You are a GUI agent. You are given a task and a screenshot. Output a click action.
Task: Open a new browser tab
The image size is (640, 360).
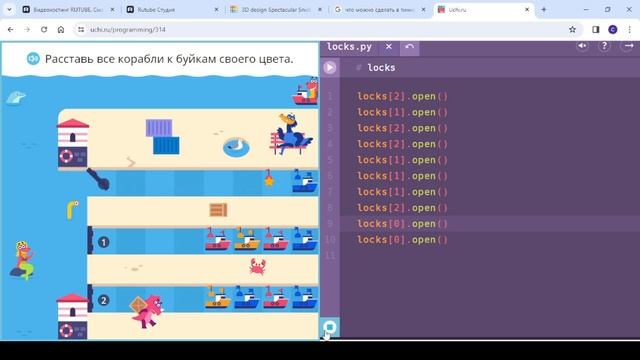[544, 9]
